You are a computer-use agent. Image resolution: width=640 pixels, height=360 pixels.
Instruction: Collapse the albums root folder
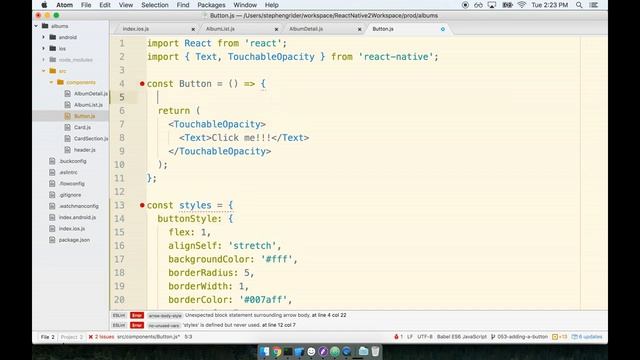[x=36, y=26]
